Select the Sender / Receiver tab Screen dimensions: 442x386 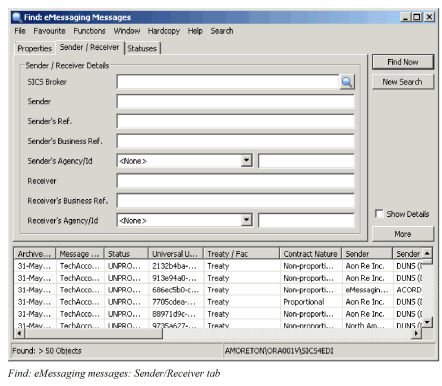tap(89, 47)
